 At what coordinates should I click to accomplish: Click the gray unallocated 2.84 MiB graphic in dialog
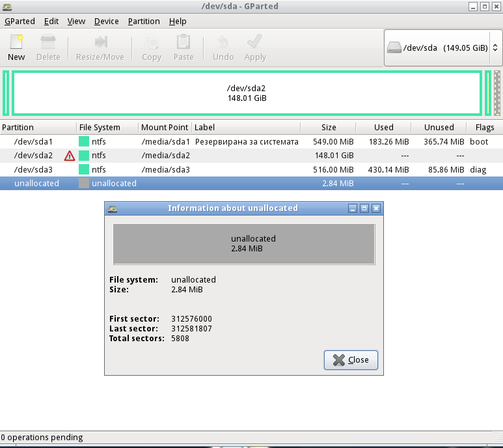tap(244, 244)
